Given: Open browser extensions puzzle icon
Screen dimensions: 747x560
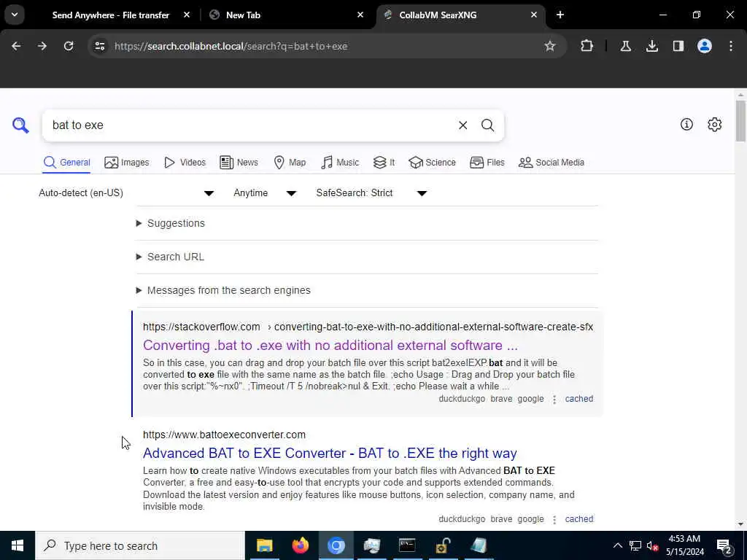Looking at the screenshot, I should pyautogui.click(x=587, y=46).
